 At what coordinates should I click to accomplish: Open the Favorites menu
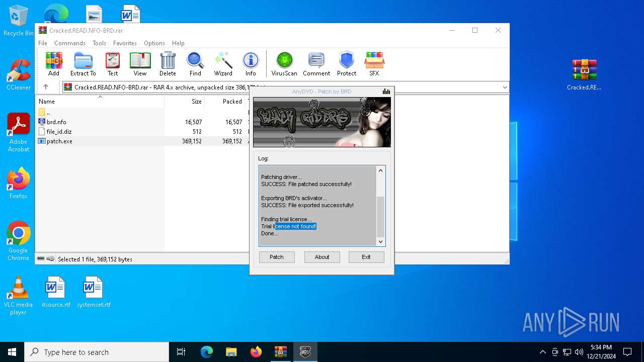pyautogui.click(x=125, y=43)
